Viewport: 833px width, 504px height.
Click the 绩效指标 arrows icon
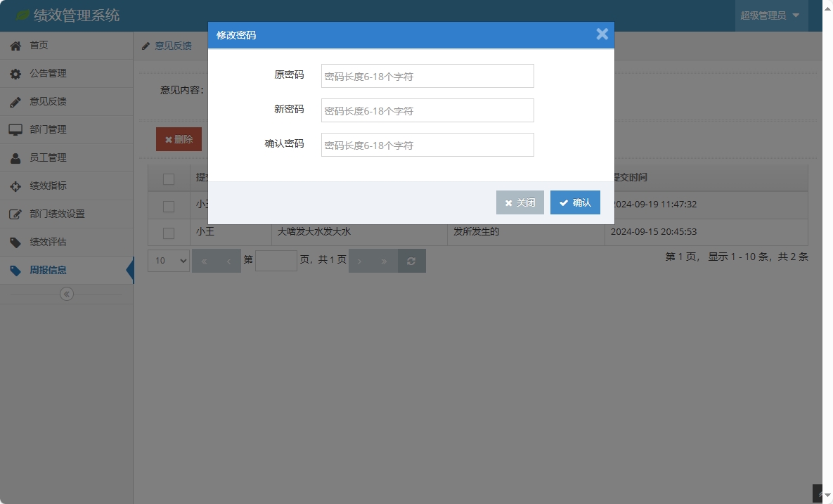[x=15, y=186]
